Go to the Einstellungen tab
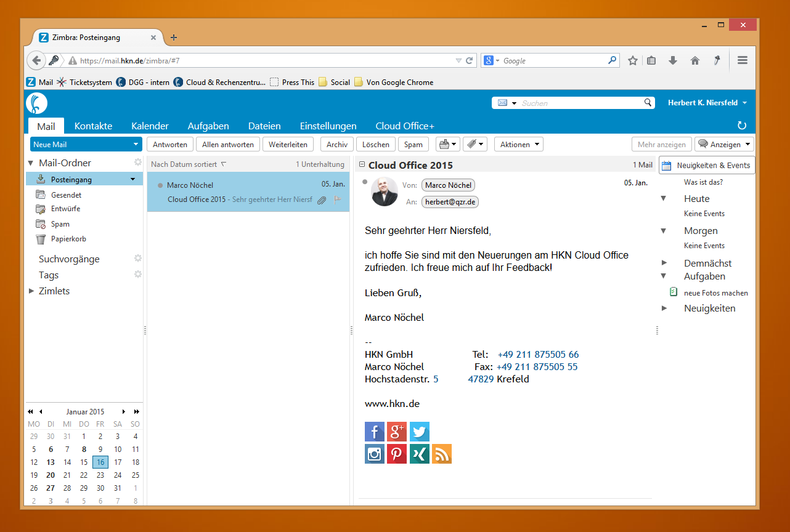790x532 pixels. click(328, 126)
